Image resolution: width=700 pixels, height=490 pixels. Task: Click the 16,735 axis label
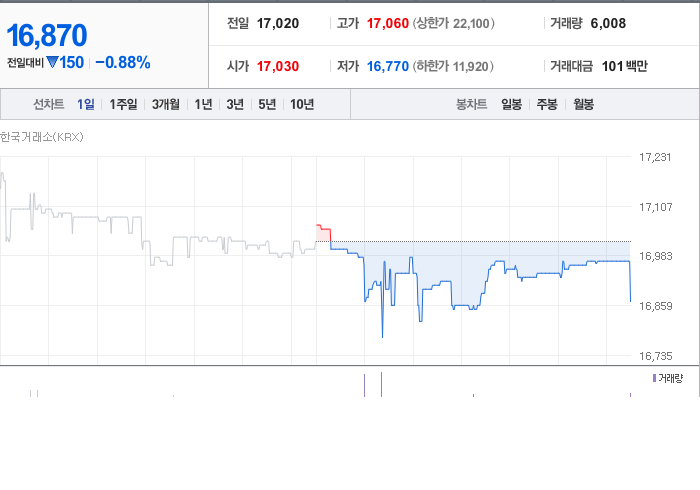[x=655, y=356]
